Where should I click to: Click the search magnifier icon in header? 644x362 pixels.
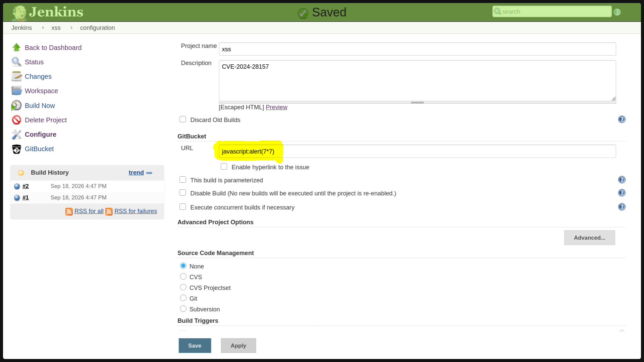tap(497, 11)
